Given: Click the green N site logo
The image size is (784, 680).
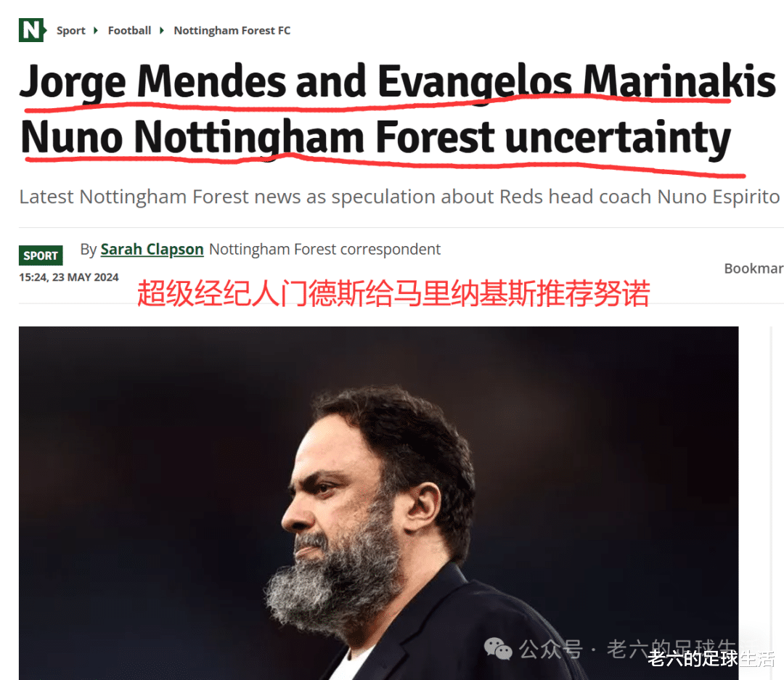Looking at the screenshot, I should pyautogui.click(x=33, y=30).
